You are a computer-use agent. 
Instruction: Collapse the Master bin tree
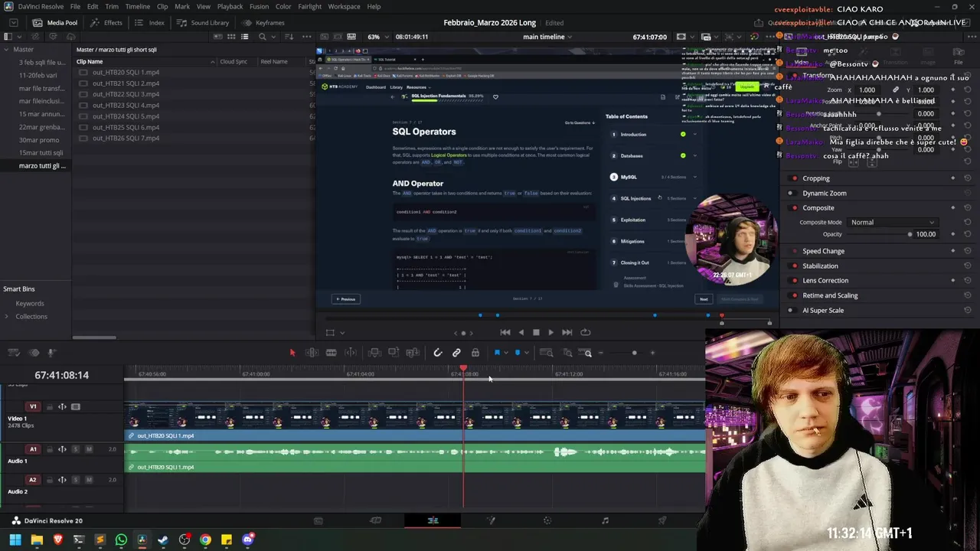6,50
